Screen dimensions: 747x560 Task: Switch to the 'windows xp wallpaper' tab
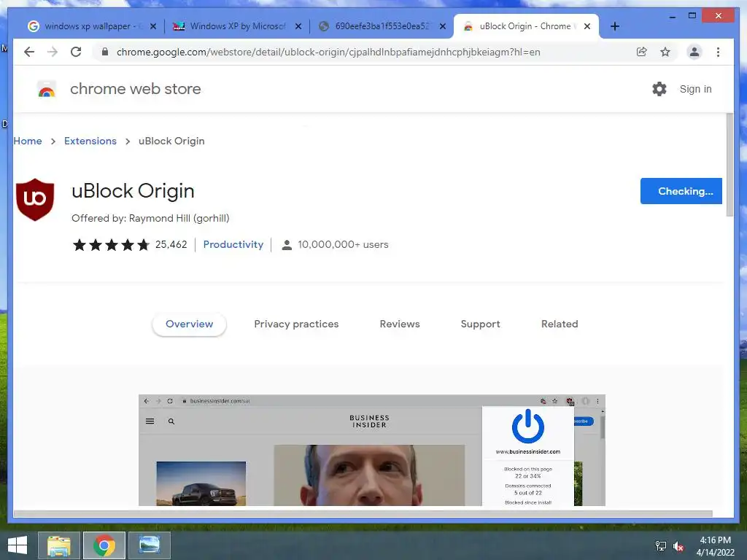(92, 26)
